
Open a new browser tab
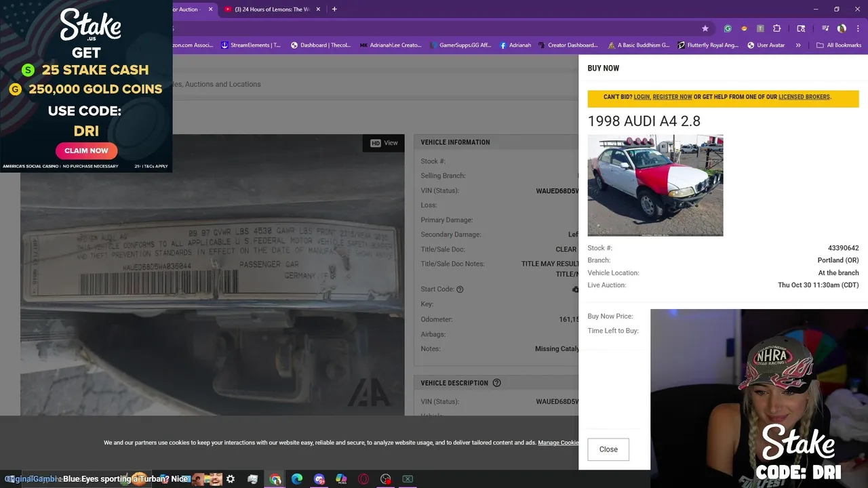tap(334, 9)
